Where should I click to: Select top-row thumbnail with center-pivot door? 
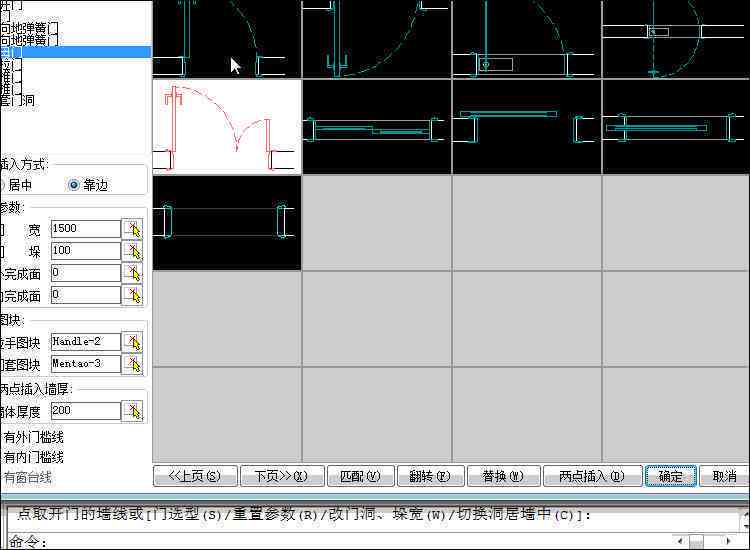point(675,38)
